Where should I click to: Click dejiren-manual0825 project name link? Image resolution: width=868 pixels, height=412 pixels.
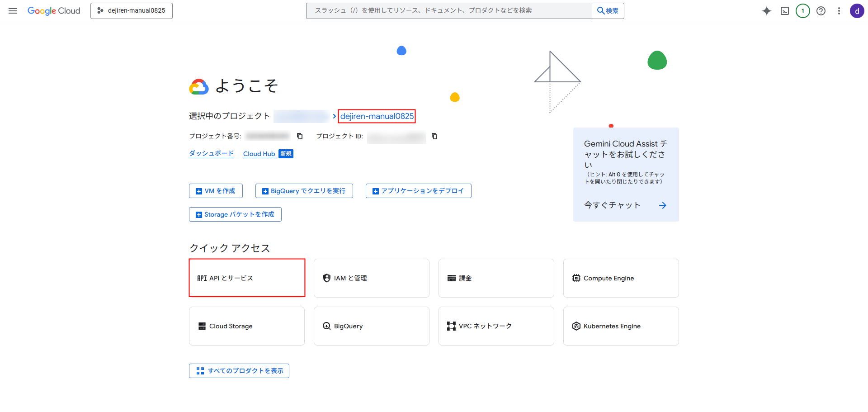(x=377, y=116)
